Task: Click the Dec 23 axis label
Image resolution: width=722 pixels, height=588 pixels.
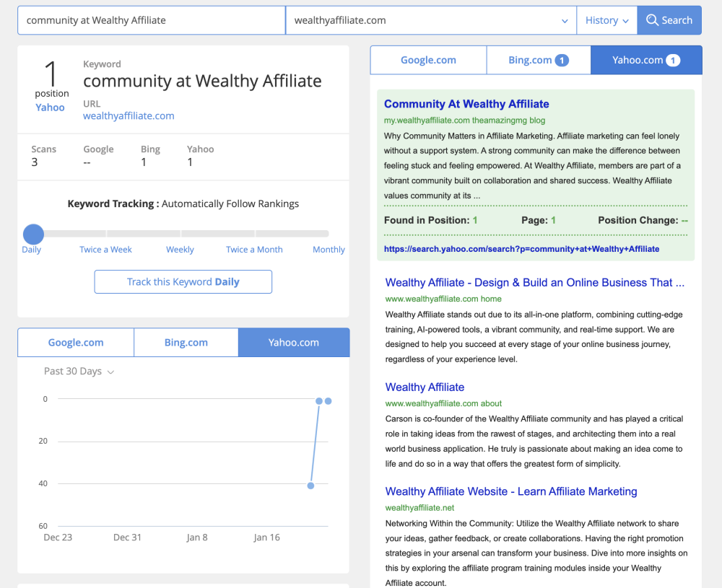Action: (58, 537)
